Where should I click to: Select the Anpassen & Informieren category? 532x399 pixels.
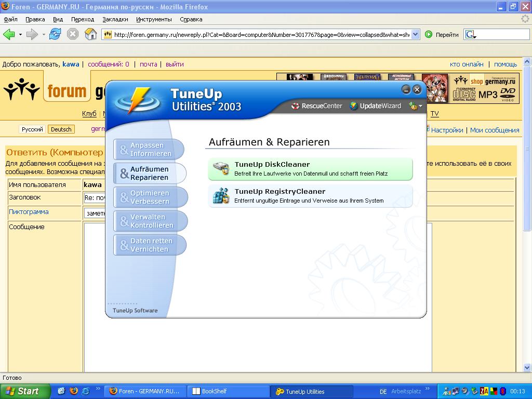pos(149,149)
